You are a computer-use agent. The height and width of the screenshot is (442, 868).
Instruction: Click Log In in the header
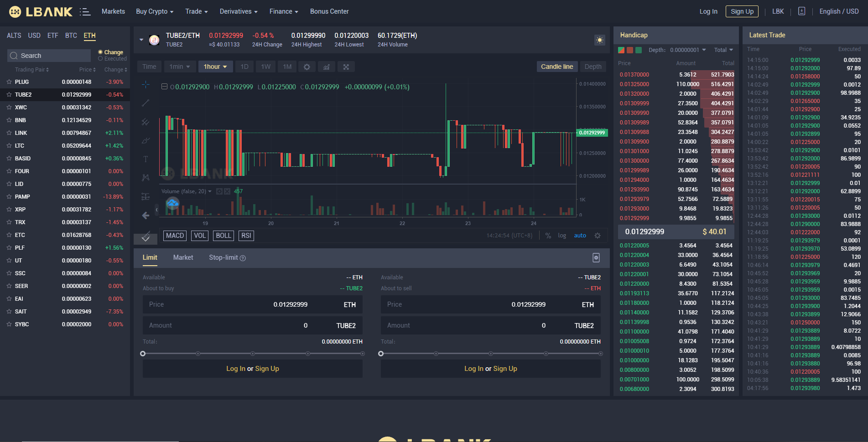click(708, 11)
